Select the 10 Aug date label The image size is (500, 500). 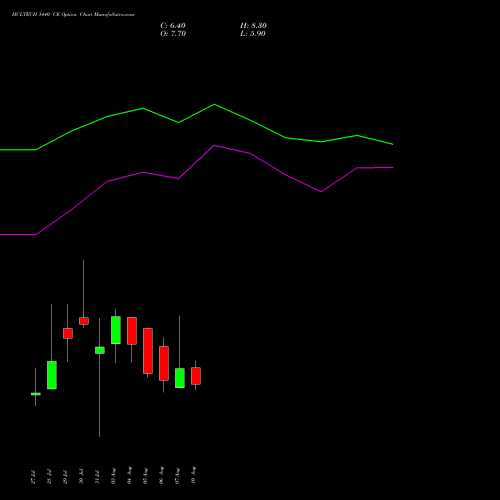[x=193, y=476]
